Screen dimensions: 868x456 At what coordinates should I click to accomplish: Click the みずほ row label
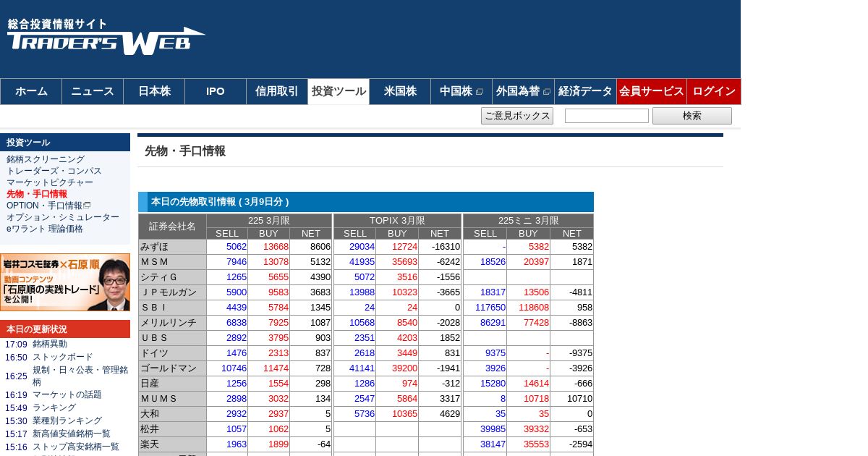[172, 247]
